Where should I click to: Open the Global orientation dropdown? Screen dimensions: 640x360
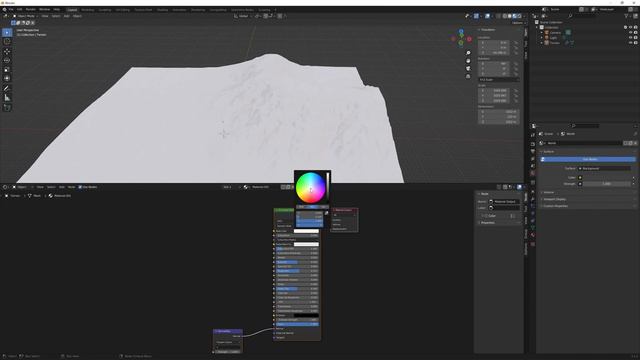(x=243, y=16)
